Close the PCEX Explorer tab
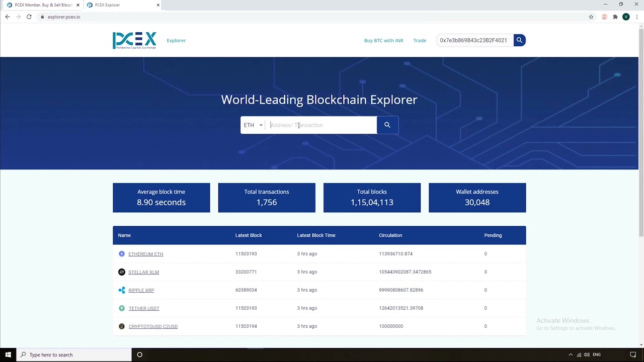644x362 pixels. coord(158,5)
